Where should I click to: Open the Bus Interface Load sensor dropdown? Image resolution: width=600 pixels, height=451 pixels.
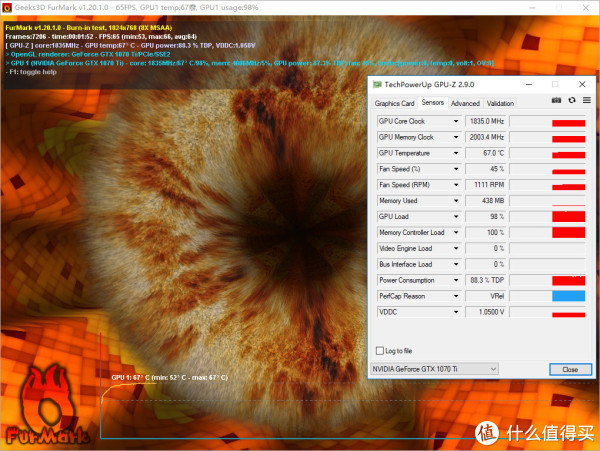[456, 264]
